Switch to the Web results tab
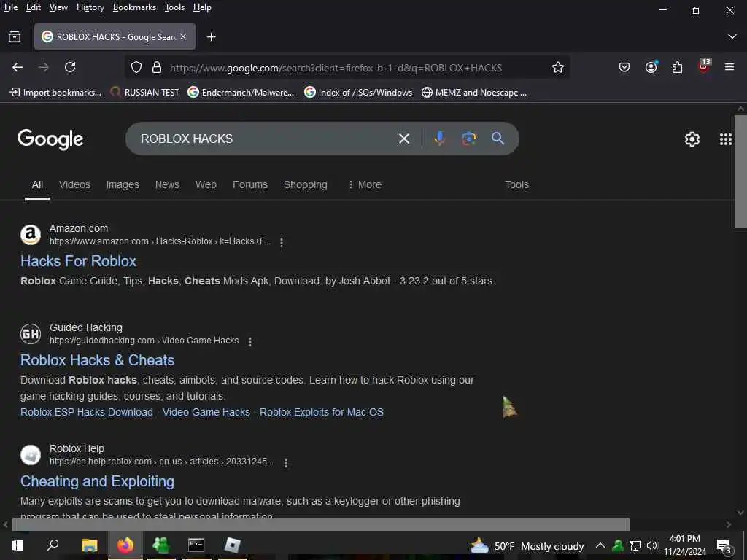747x560 pixels. tap(206, 184)
